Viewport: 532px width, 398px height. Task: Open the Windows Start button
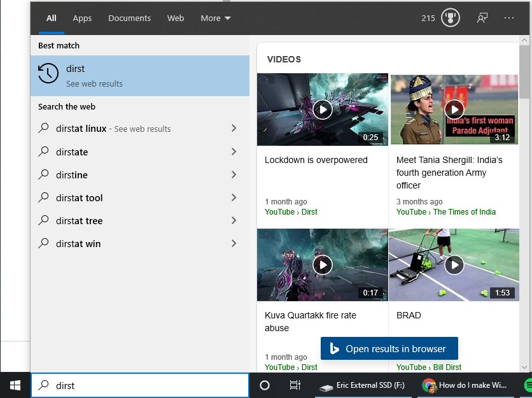(15, 385)
